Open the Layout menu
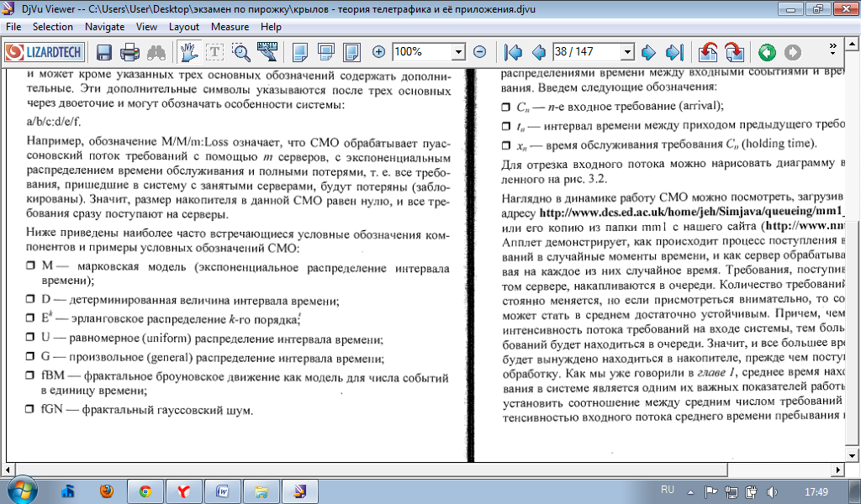The height and width of the screenshot is (504, 861). pos(184,27)
